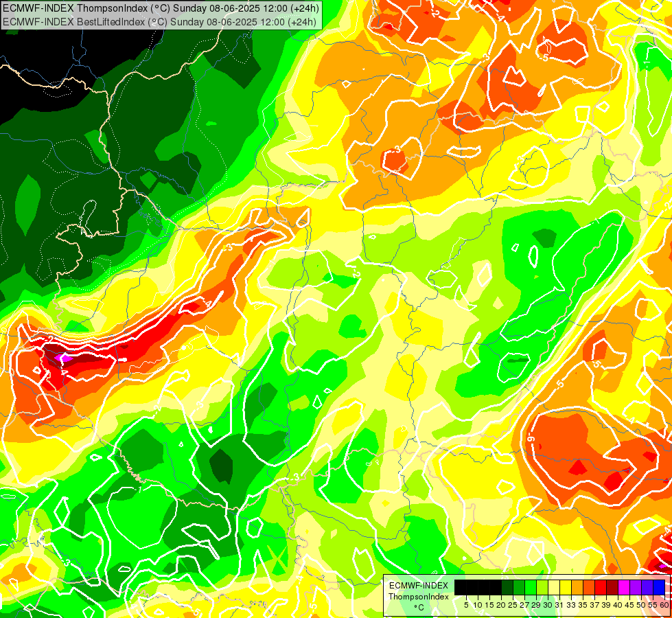Click the ThompsonIndex label in the legend
Viewport: 672px width, 618px height.
[x=419, y=597]
